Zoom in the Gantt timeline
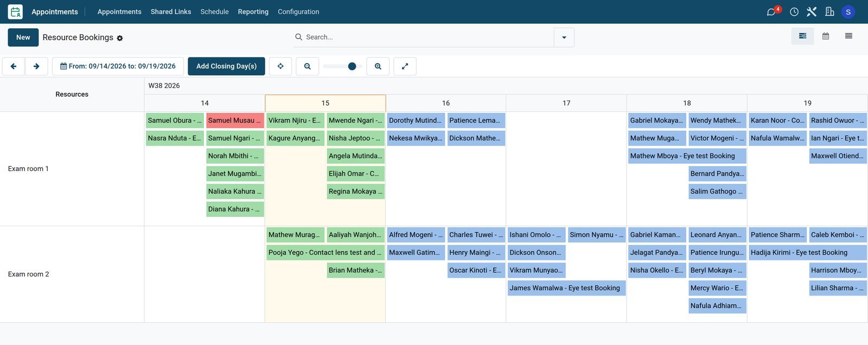Viewport: 868px width, 345px height. pos(378,66)
